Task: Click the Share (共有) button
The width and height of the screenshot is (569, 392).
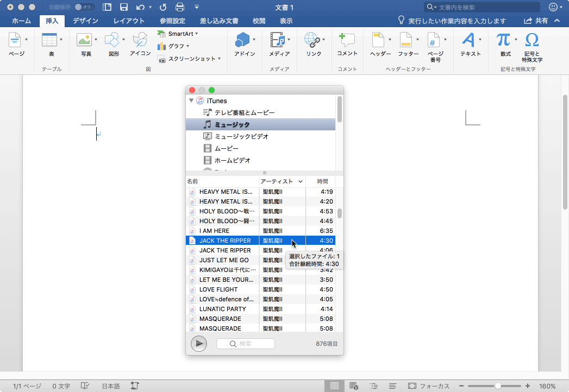Action: [x=536, y=21]
